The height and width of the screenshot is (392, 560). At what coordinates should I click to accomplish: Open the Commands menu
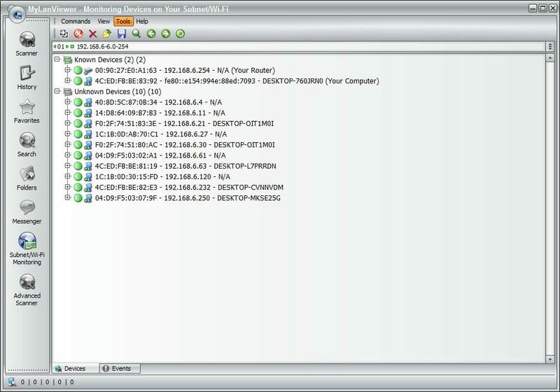pyautogui.click(x=76, y=22)
